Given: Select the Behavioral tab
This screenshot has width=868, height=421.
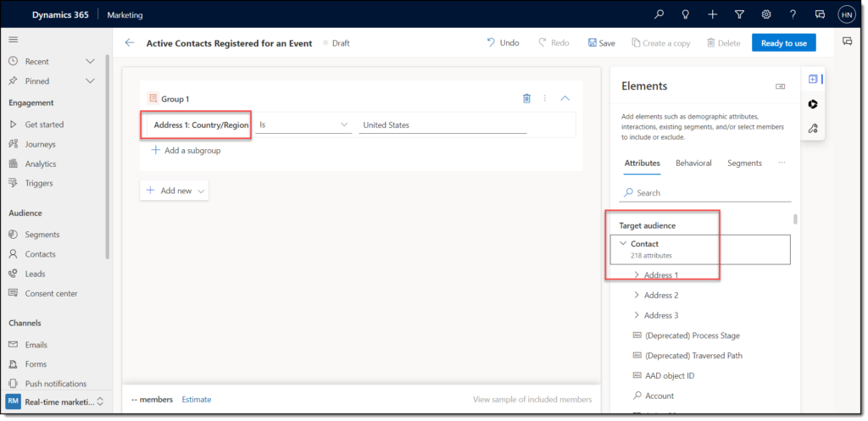Looking at the screenshot, I should (693, 163).
